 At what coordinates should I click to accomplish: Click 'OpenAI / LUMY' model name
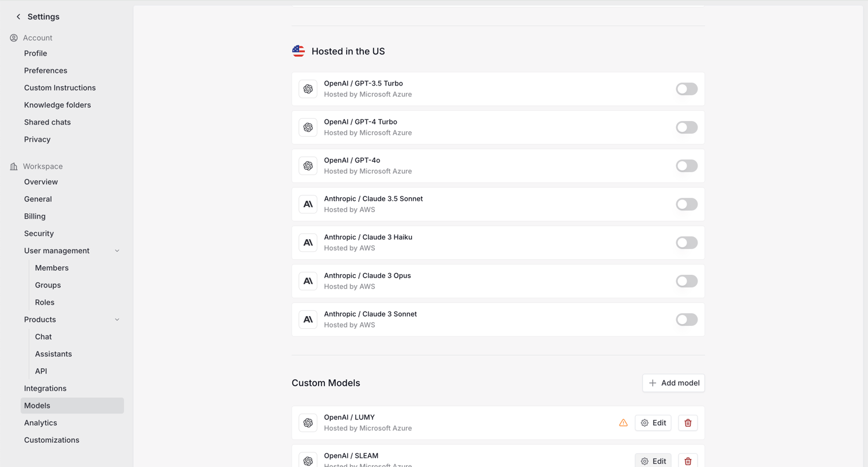click(x=349, y=417)
